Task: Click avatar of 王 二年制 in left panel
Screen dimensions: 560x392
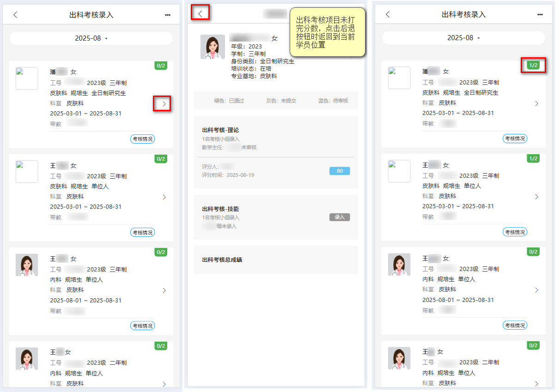Action: click(27, 358)
